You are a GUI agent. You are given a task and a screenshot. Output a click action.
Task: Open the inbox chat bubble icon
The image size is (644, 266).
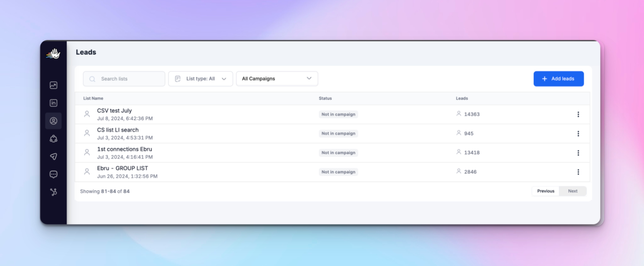pos(53,174)
